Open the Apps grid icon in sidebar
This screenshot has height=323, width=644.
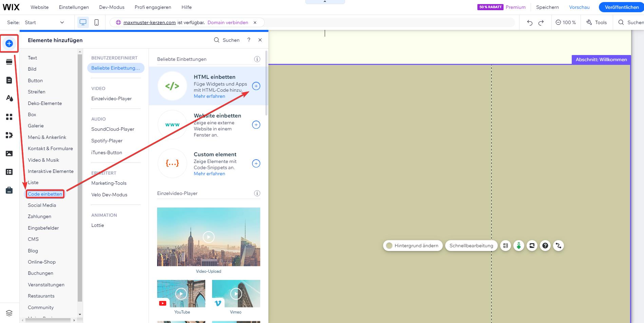pos(9,117)
